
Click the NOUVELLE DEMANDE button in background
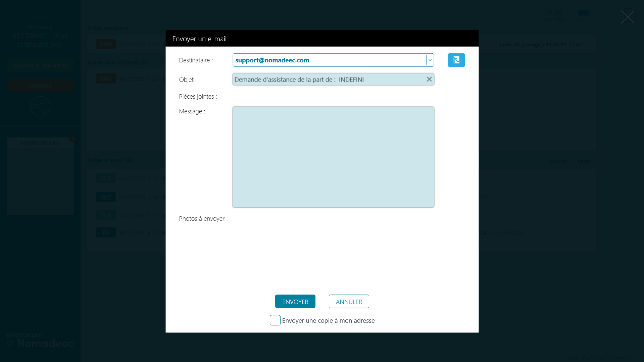tap(40, 65)
